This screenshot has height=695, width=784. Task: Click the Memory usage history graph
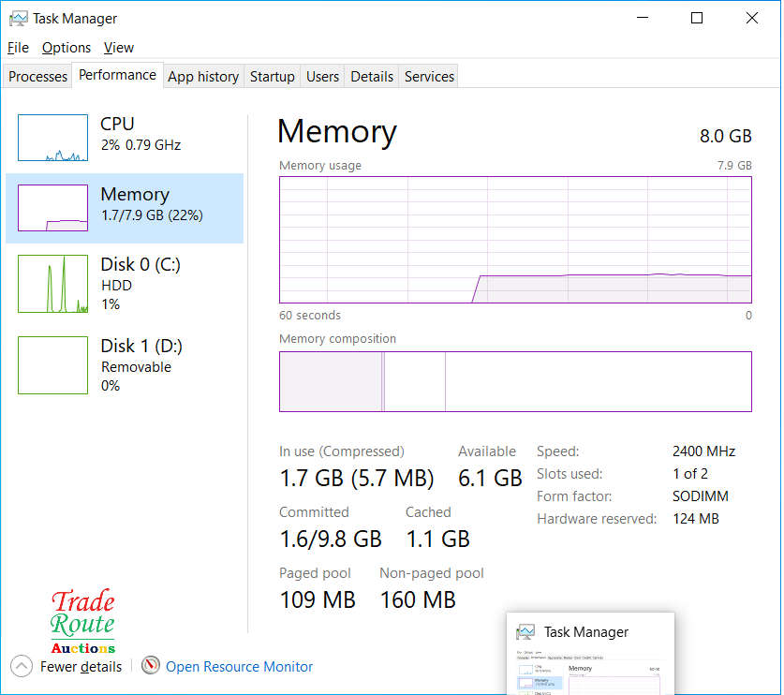tap(515, 240)
